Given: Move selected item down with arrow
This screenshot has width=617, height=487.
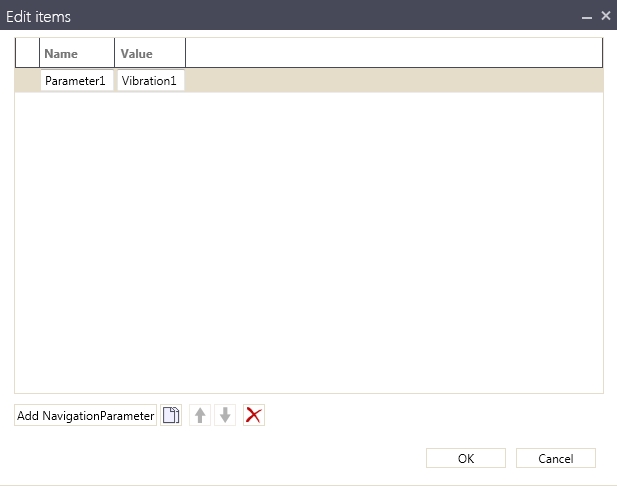Looking at the screenshot, I should point(225,416).
